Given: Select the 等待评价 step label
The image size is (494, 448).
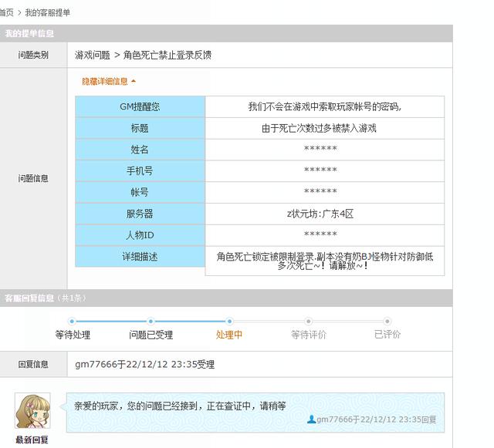Looking at the screenshot, I should (308, 335).
